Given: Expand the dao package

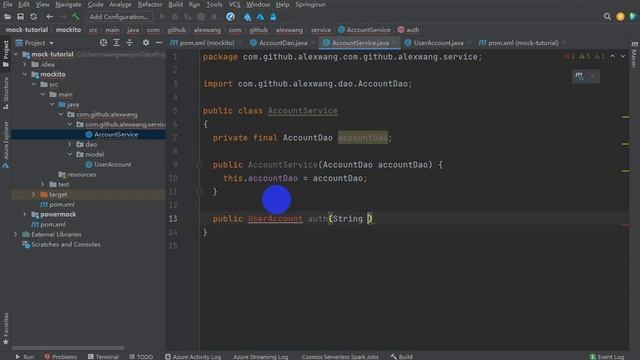Looking at the screenshot, I should [69, 144].
